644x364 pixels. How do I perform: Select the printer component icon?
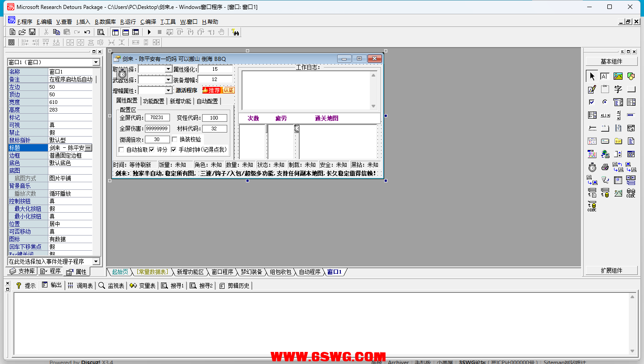click(605, 167)
